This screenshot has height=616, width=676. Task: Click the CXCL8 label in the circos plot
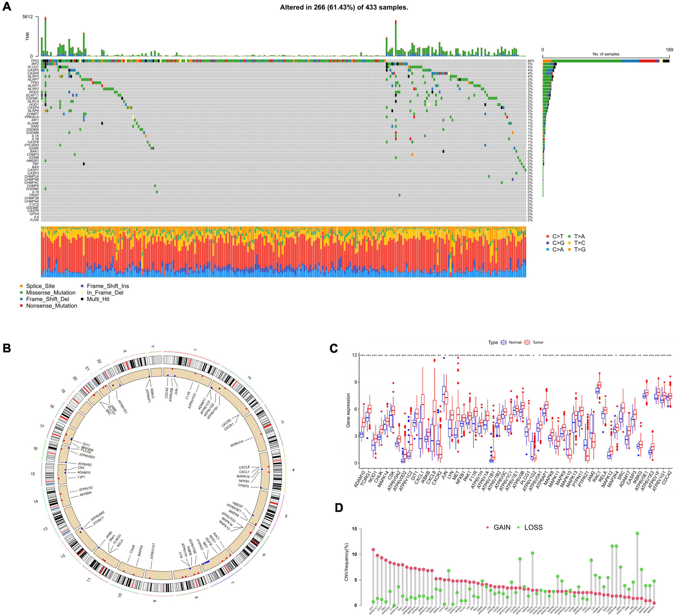pos(244,467)
